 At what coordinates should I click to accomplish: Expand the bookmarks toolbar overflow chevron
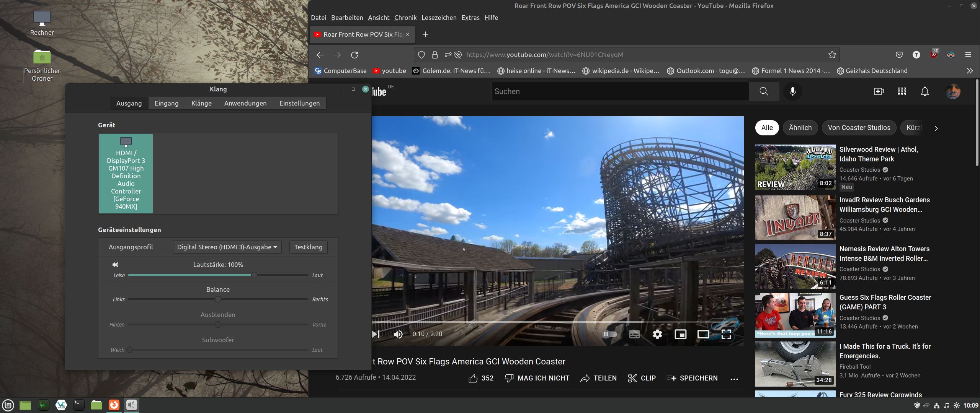pyautogui.click(x=969, y=71)
